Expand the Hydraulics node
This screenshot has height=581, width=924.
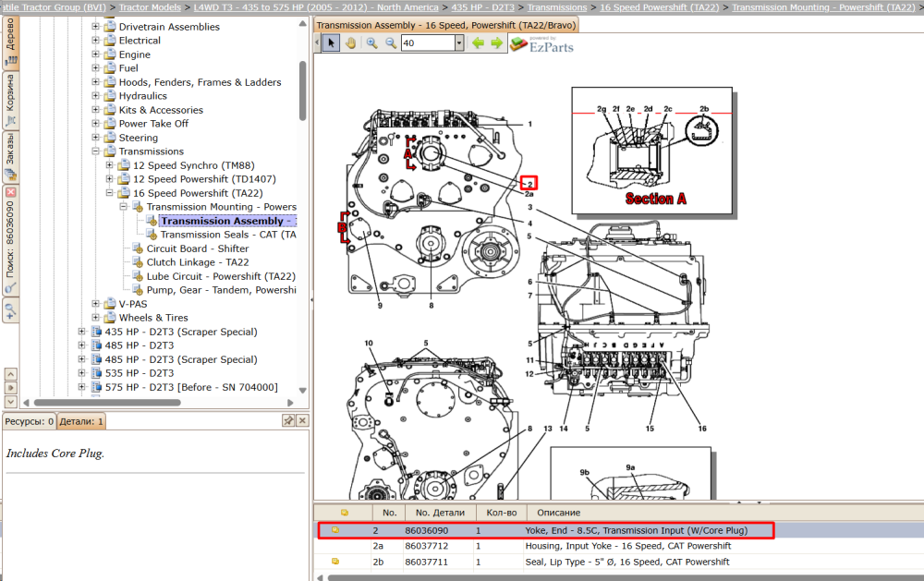click(95, 95)
